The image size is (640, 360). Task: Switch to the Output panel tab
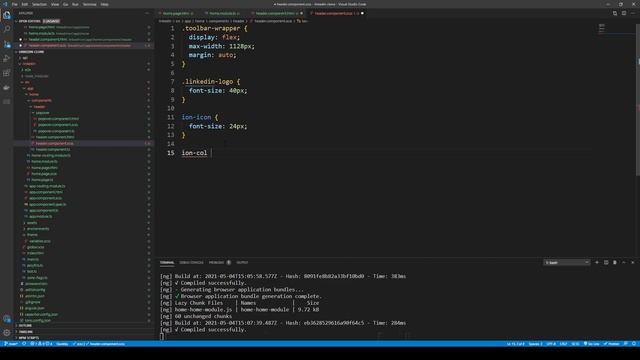click(x=242, y=262)
